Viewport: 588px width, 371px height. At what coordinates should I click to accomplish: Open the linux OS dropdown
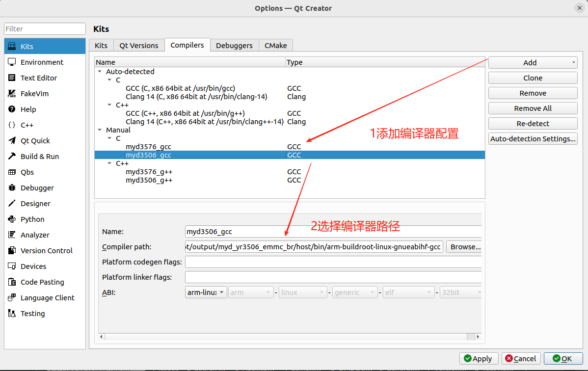[303, 292]
